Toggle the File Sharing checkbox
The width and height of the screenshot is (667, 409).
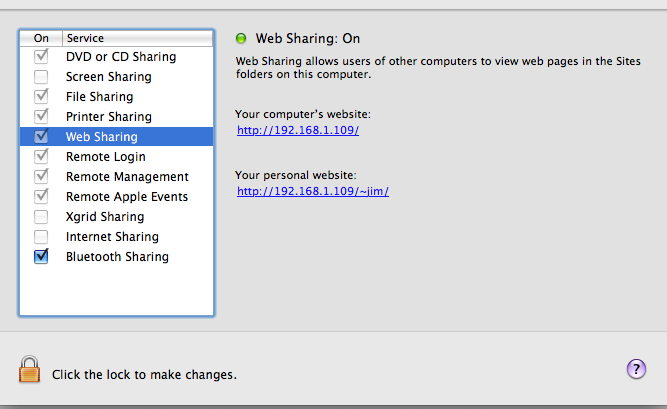(41, 96)
